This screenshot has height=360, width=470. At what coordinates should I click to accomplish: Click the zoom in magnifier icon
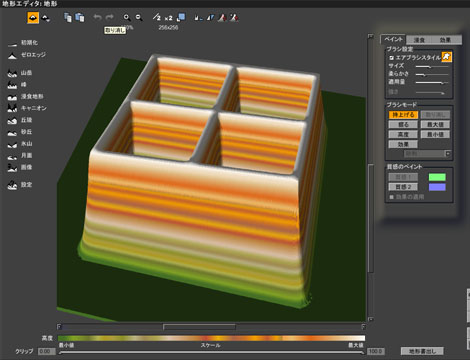pos(127,17)
